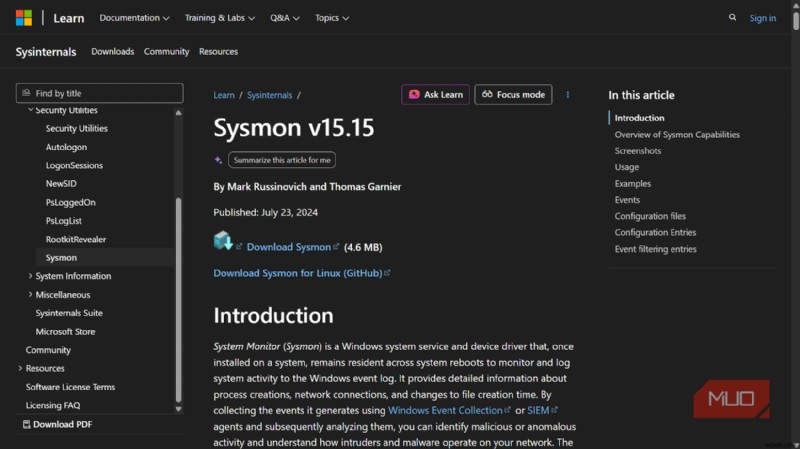Open Community in the sidebar tree

pos(48,350)
